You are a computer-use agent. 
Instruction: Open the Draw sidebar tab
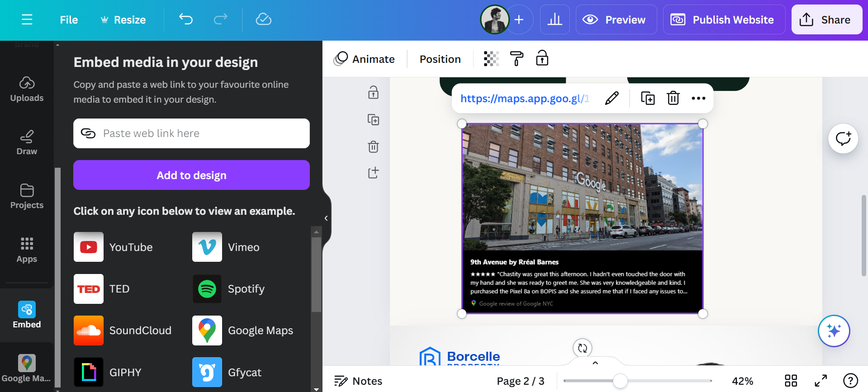[27, 142]
